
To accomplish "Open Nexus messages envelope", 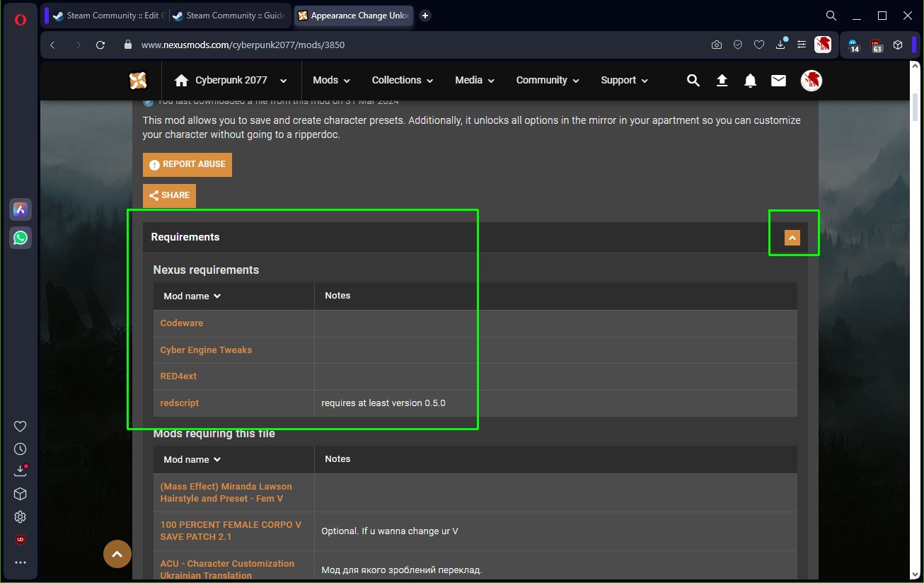I will tap(778, 81).
